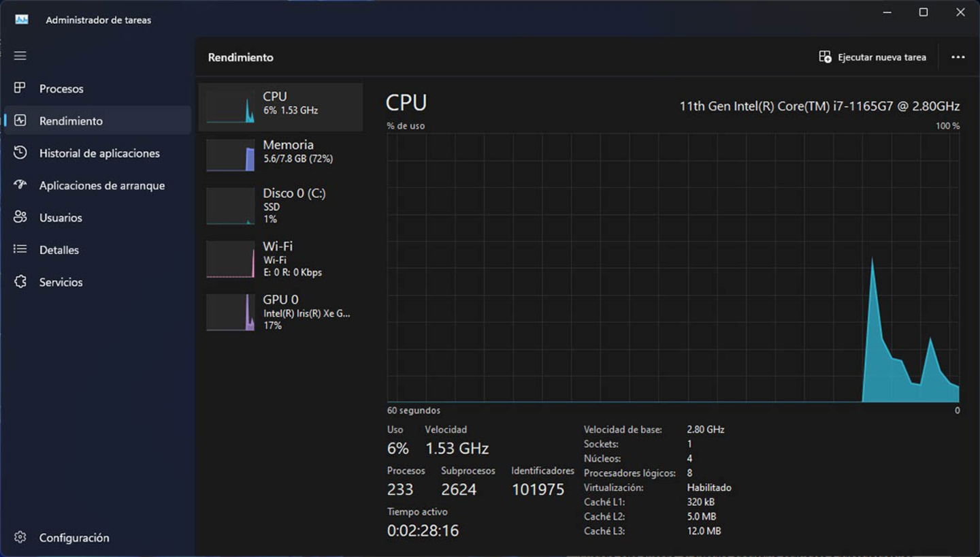Click the Historial de aplicaciones clock icon
The image size is (980, 557).
coord(20,153)
